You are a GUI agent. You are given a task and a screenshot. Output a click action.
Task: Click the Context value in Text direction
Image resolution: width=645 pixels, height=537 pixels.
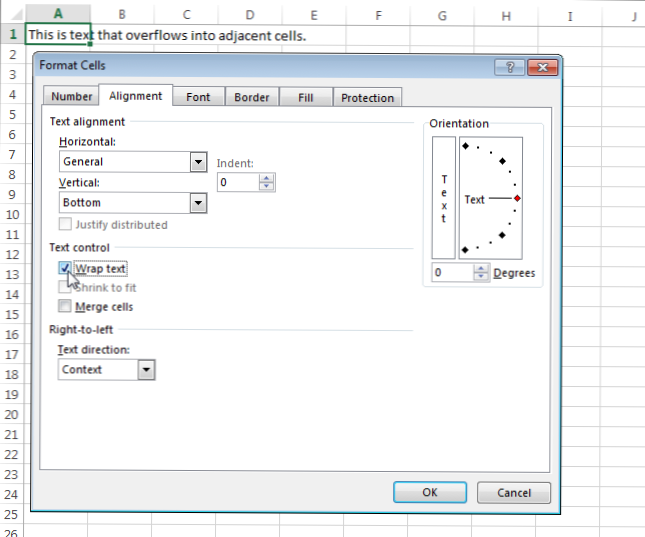(82, 370)
